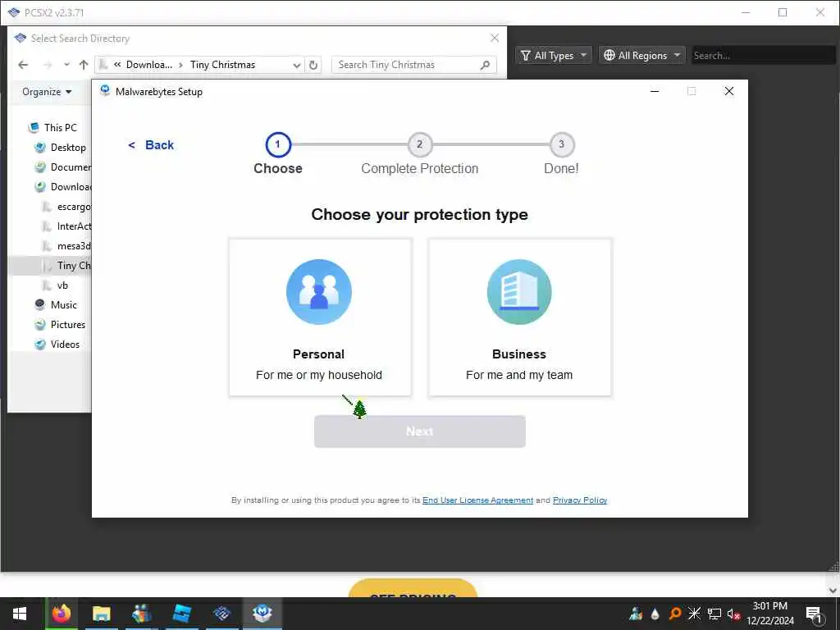Click step 1 Choose circle
This screenshot has height=630, width=840.
coord(278,144)
